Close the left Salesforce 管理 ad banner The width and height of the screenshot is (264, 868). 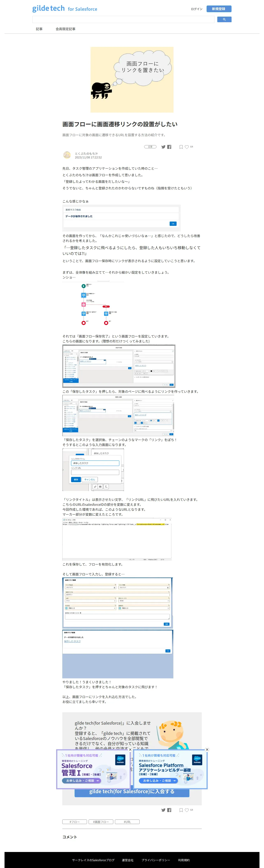click(130, 750)
